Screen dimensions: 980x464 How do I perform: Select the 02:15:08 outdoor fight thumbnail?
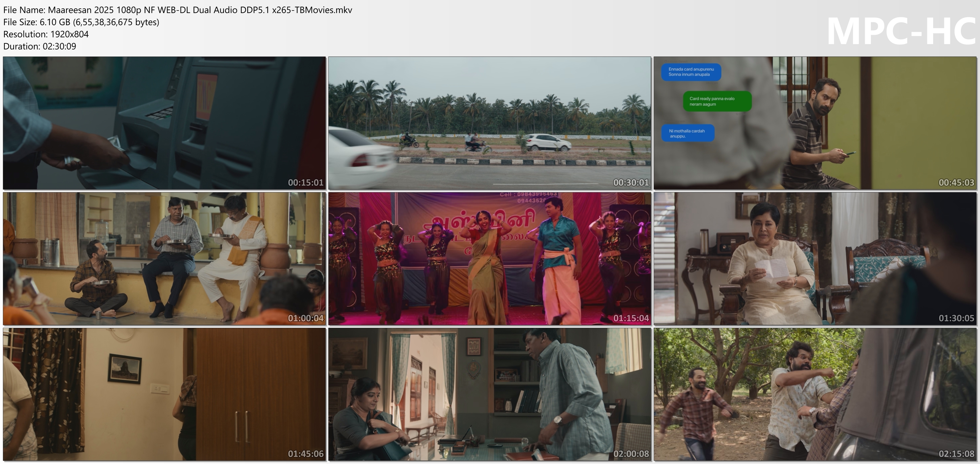pyautogui.click(x=815, y=394)
